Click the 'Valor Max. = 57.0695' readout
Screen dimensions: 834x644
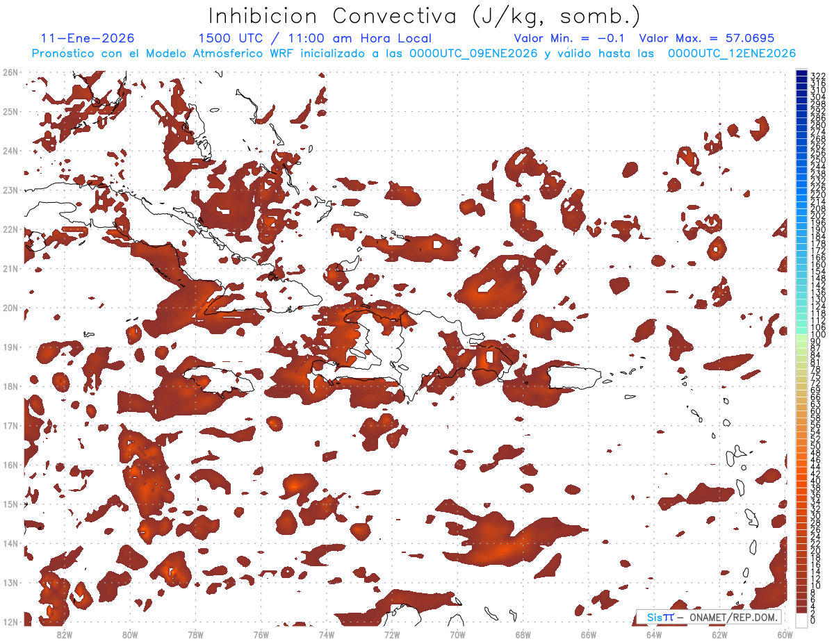click(707, 38)
